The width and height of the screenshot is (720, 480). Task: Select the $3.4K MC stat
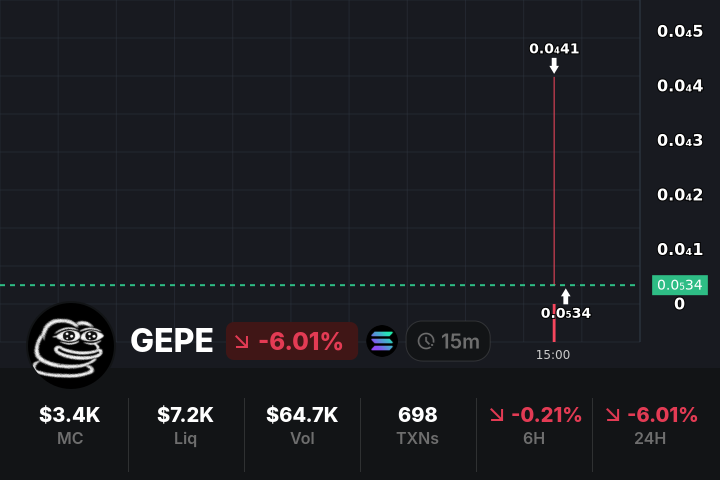pyautogui.click(x=70, y=425)
